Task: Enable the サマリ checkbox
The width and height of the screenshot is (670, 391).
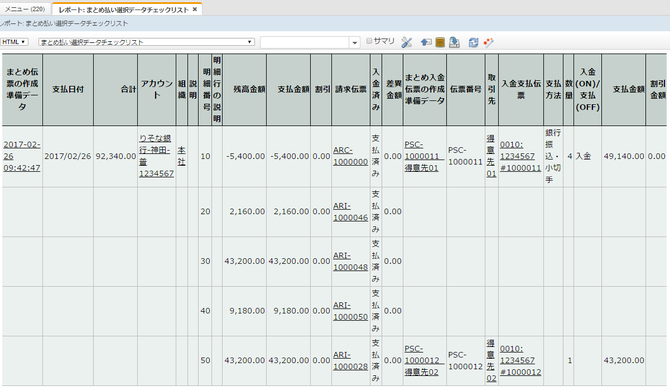Action: pos(369,41)
